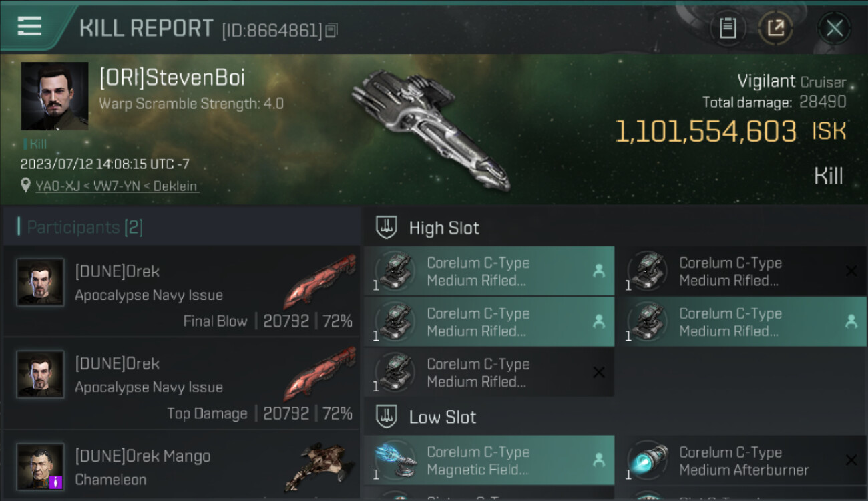The image size is (868, 501).
Task: Select the Corelum C-Type Medium Afterburner
Action: click(741, 460)
